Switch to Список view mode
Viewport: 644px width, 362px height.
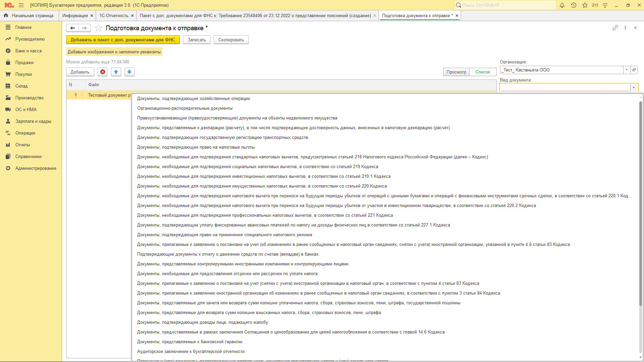tap(483, 72)
